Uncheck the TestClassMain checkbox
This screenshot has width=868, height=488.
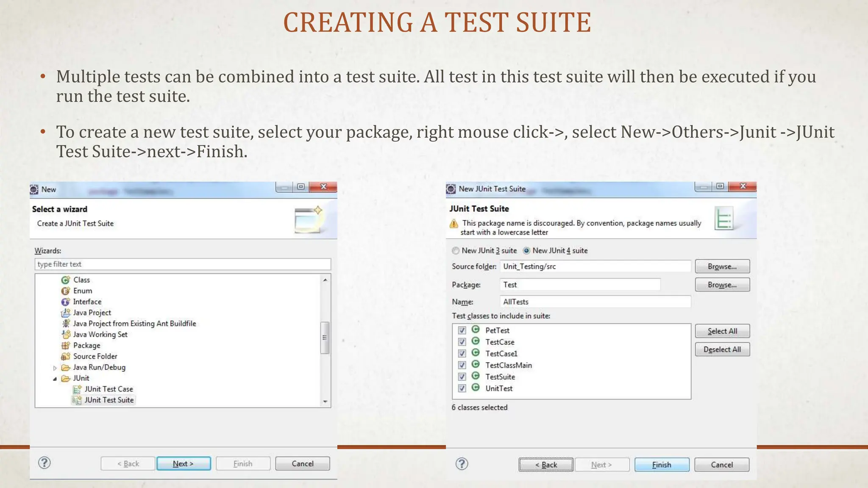pyautogui.click(x=462, y=365)
